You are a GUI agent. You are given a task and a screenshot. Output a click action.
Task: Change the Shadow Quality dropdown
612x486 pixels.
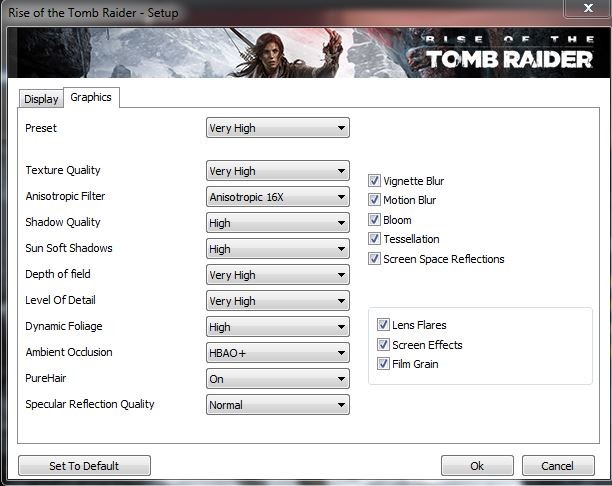point(277,223)
